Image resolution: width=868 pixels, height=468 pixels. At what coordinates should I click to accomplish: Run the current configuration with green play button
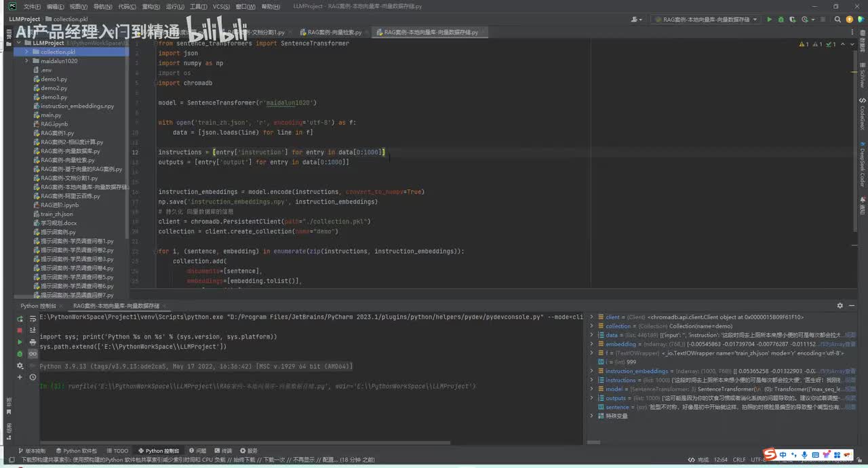click(x=769, y=20)
